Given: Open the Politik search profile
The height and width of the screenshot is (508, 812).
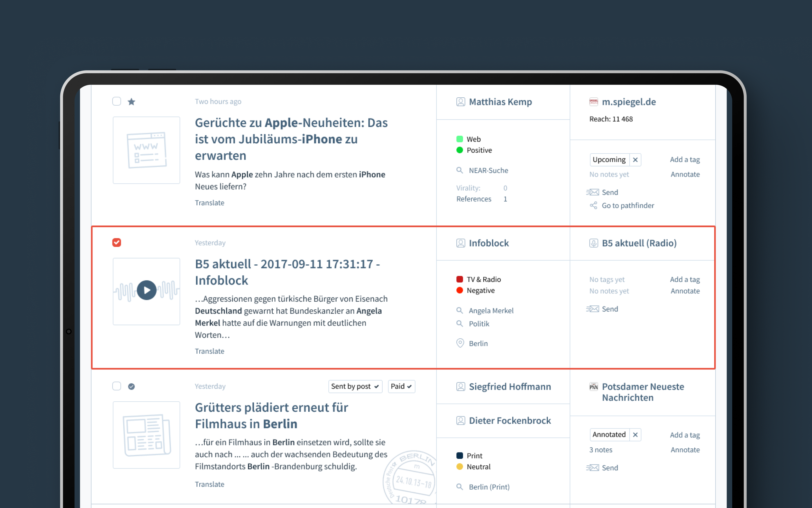Looking at the screenshot, I should (479, 323).
